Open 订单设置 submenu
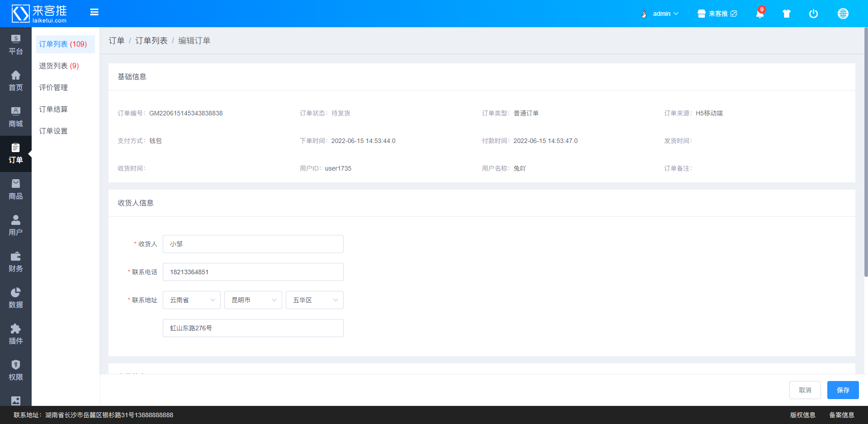 65,131
